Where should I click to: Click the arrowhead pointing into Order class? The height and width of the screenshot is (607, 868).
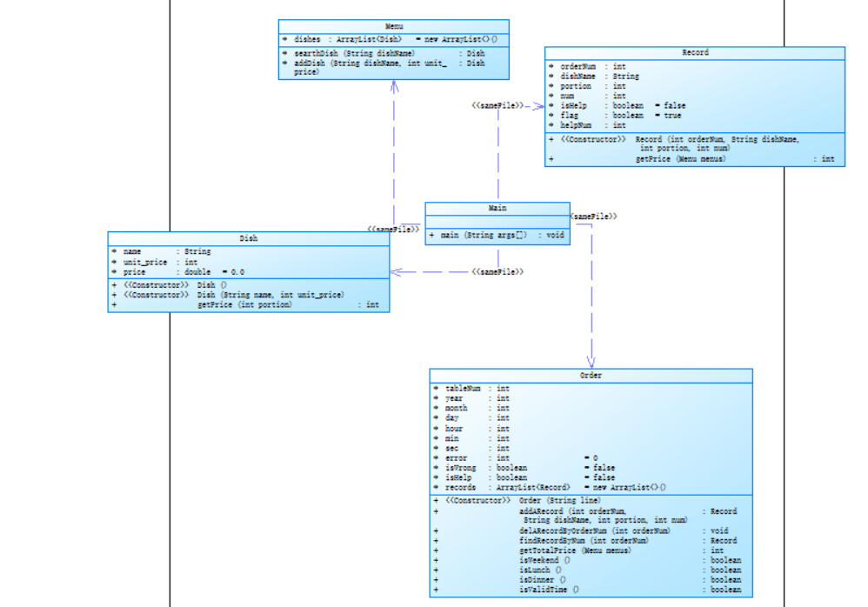pos(591,363)
